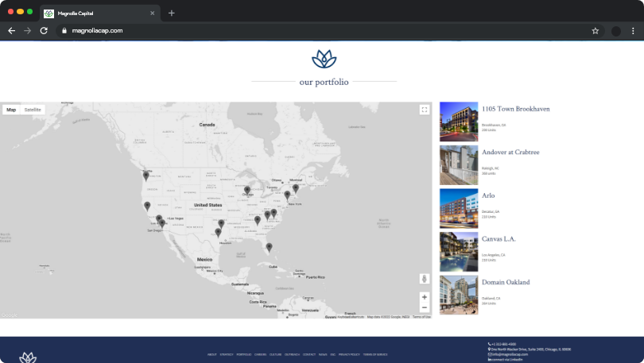This screenshot has width=644, height=363.
Task: Open STRATEGY in the footer menu
Action: 227,354
